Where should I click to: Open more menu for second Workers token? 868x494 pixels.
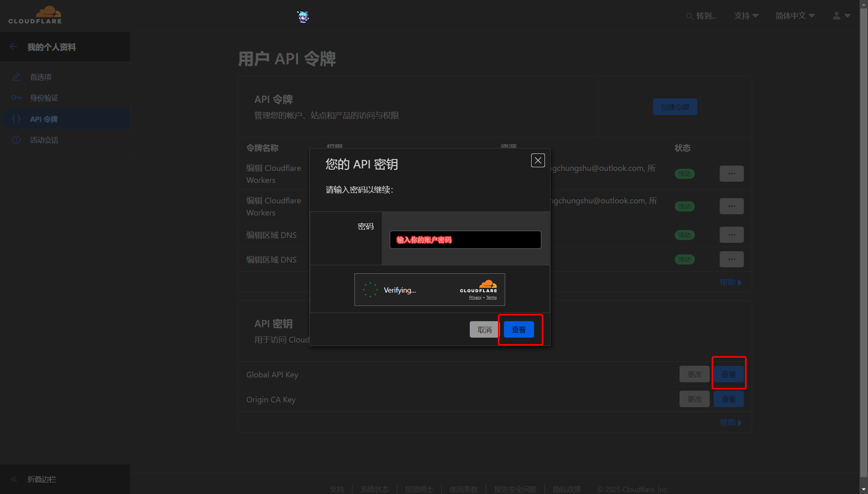coord(731,206)
